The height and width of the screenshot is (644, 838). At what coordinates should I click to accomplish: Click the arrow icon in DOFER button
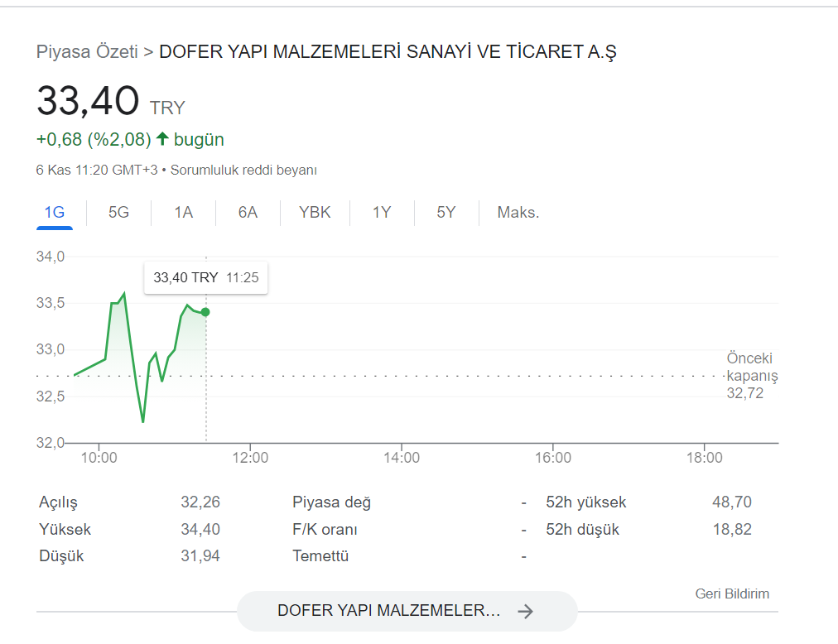525,612
